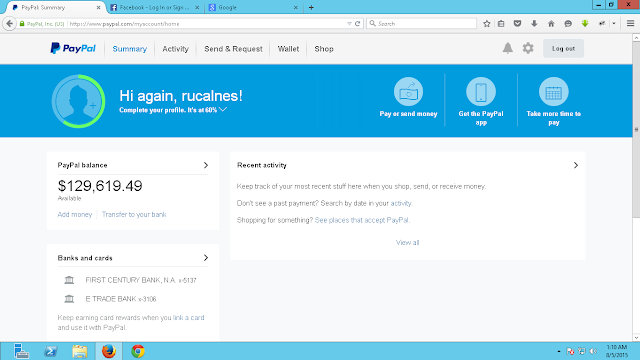Reload the page with the refresh icon

pyautogui.click(x=358, y=24)
